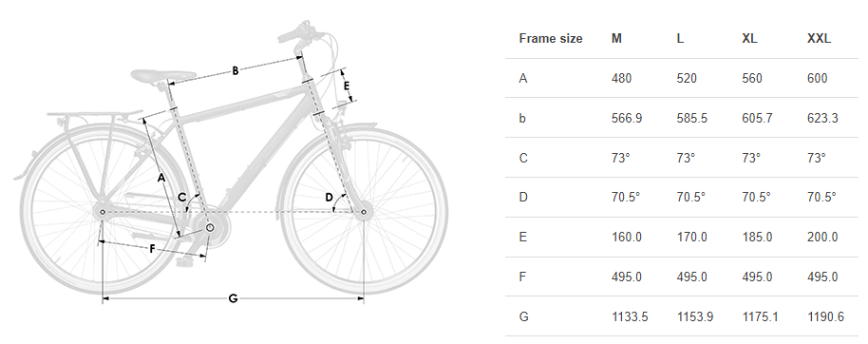Click the 70.5° value under L
Screen dimensions: 868x344
[690, 198]
